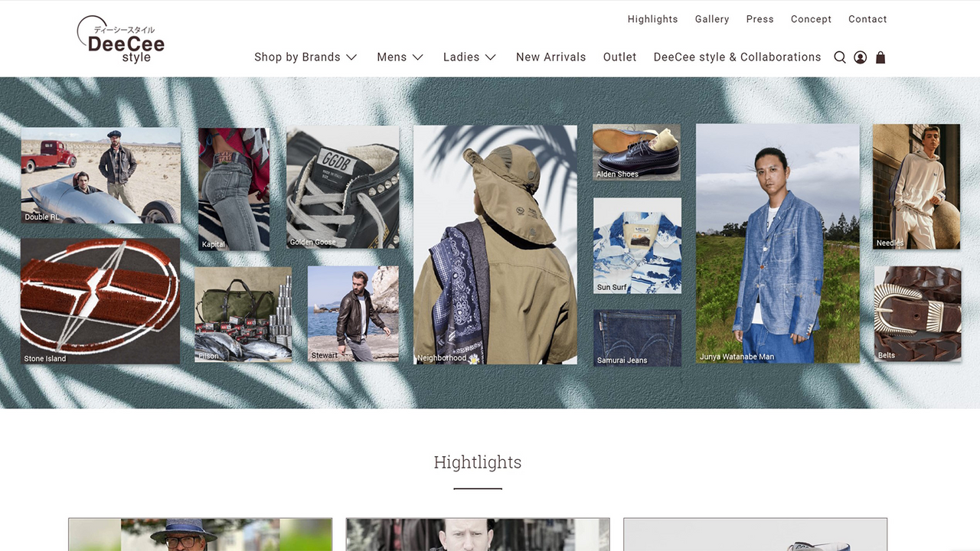980x551 pixels.
Task: Open New Arrivals in navigation
Action: coord(551,57)
